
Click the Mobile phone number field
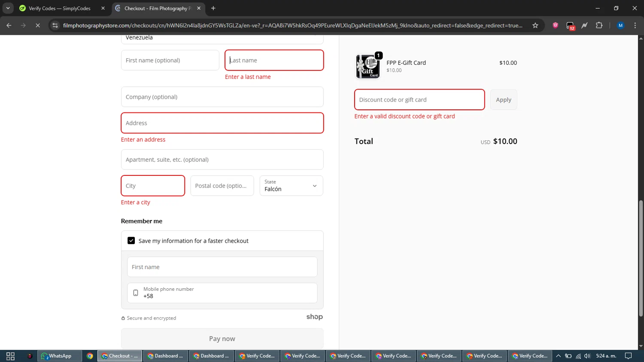click(x=222, y=293)
